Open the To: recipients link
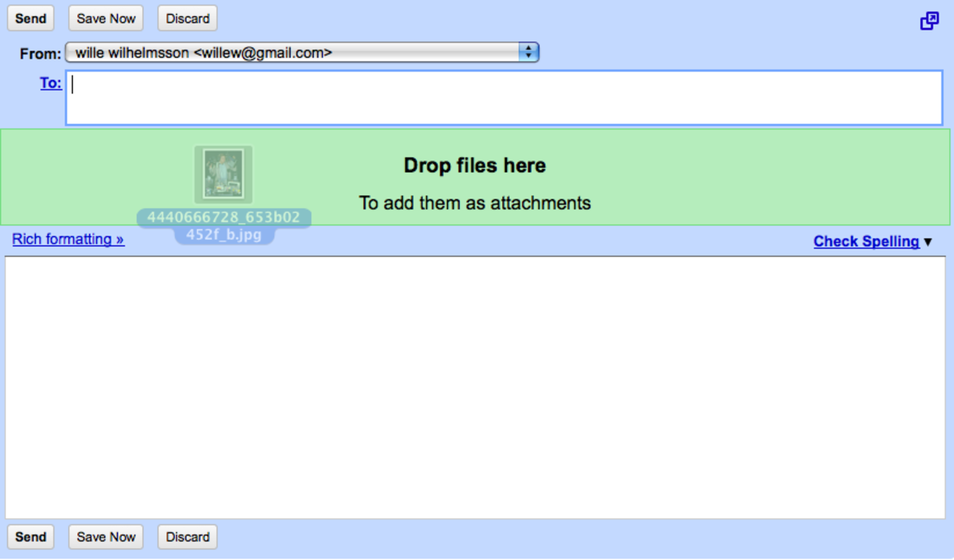This screenshot has height=560, width=954. [50, 83]
